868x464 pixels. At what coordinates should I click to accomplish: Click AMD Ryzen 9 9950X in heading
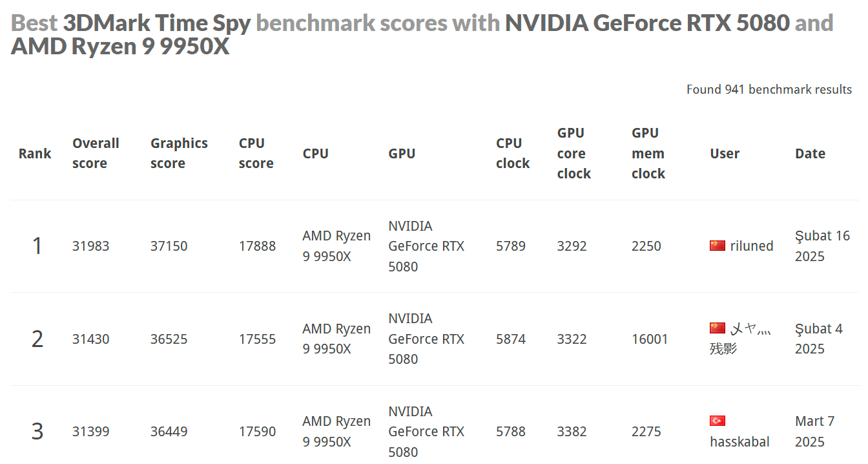120,47
